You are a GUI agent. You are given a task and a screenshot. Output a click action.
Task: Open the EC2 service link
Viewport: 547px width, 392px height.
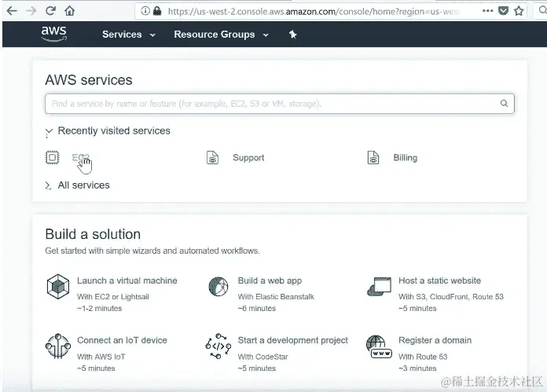click(x=80, y=158)
